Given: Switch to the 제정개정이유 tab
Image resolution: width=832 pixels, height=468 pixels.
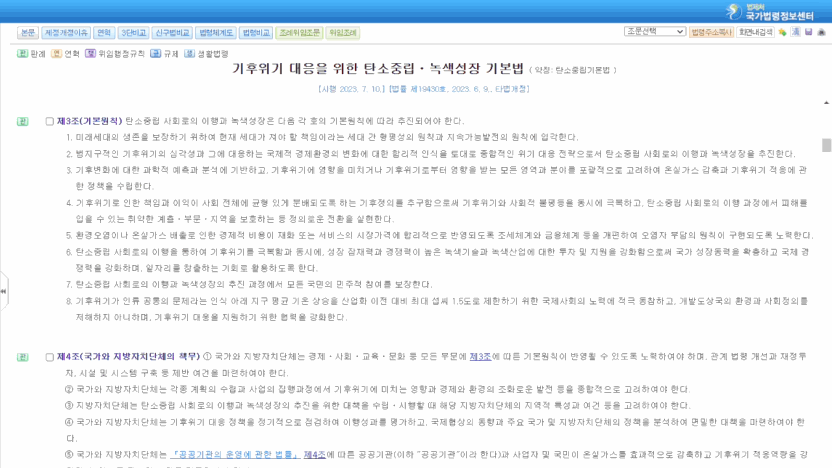Looking at the screenshot, I should point(66,33).
